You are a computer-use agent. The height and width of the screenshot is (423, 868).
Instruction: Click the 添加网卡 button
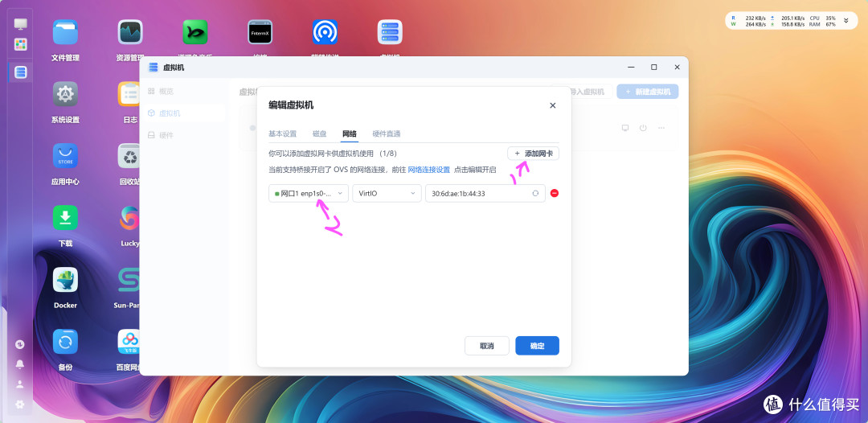click(x=533, y=154)
